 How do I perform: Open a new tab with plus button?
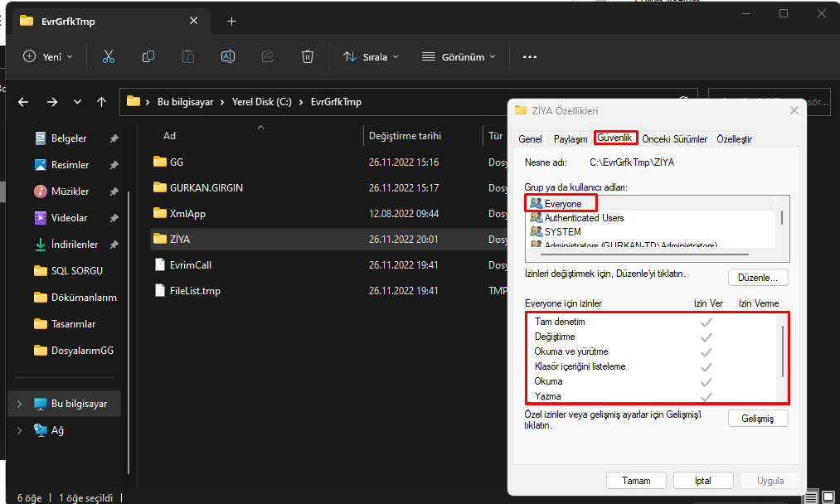coord(231,22)
